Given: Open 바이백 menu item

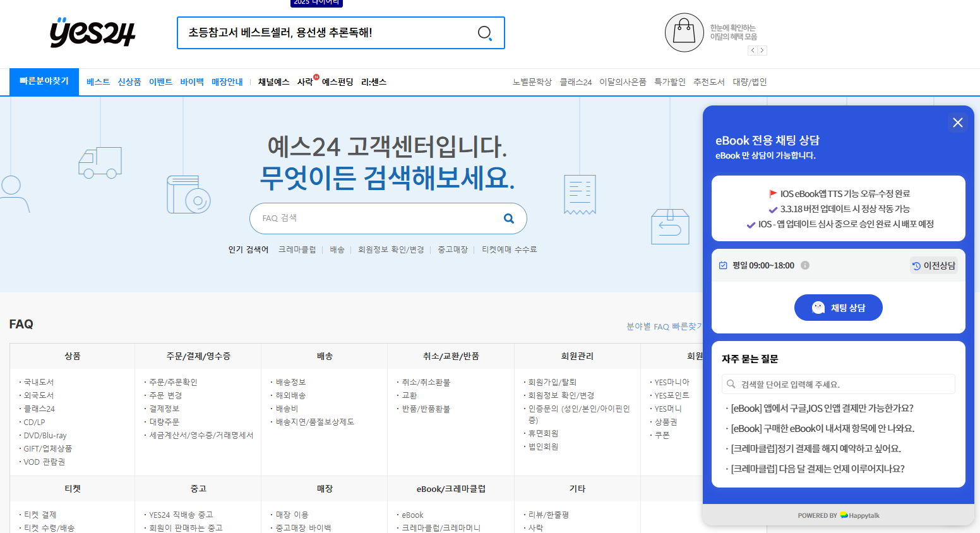Looking at the screenshot, I should tap(192, 82).
